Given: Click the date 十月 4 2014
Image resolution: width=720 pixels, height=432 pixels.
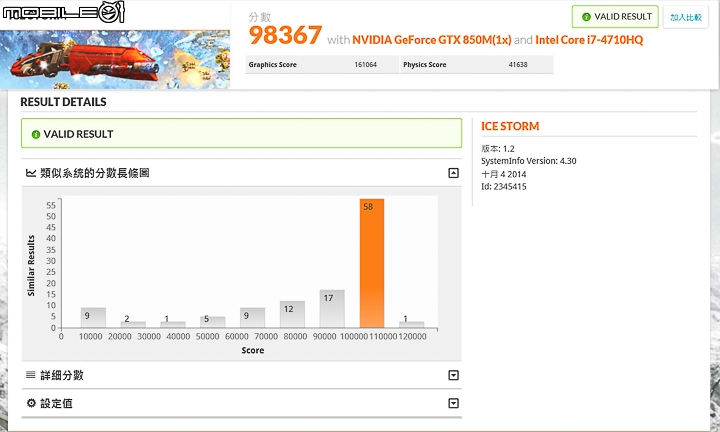Looking at the screenshot, I should click(504, 174).
